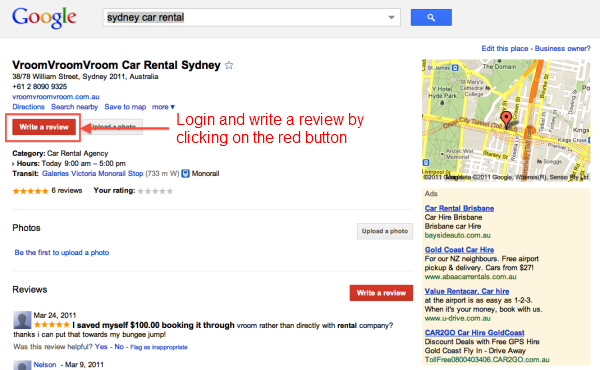Open the vroomvroomvroom.com.au website link
Image resolution: width=600 pixels, height=370 pixels.
[56, 97]
